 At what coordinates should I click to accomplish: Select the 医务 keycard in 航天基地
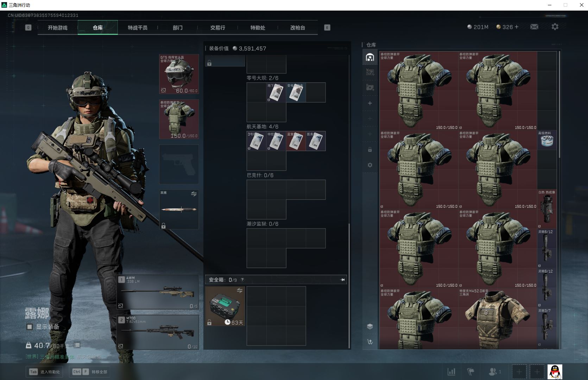coord(315,141)
